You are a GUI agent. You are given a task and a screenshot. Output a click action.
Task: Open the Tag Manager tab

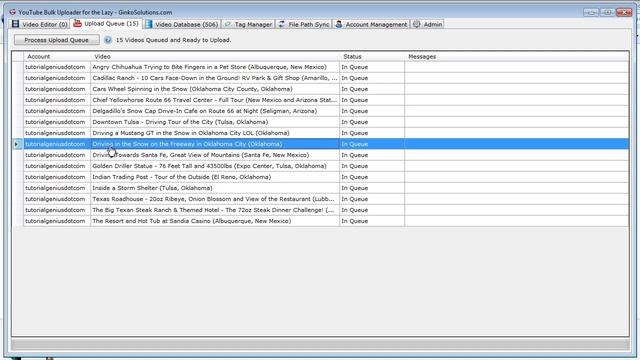point(249,24)
